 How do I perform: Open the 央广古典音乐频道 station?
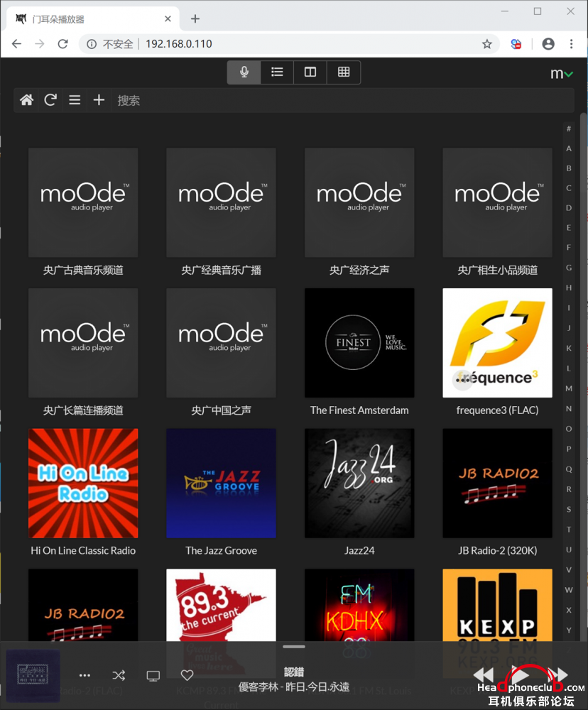[83, 202]
